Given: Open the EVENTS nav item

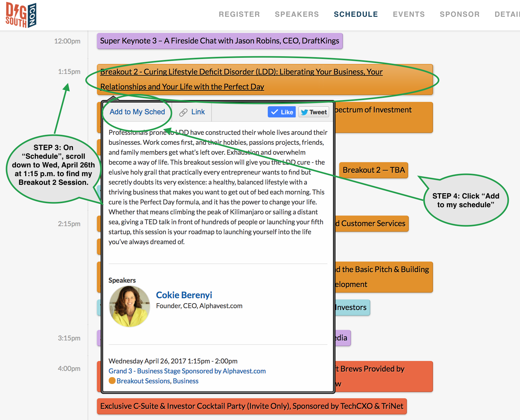Looking at the screenshot, I should (x=409, y=14).
